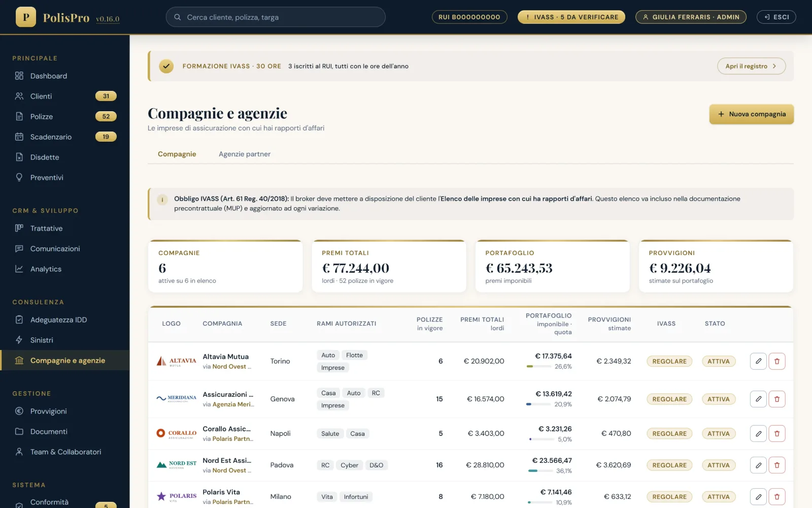Viewport: 812px width, 508px height.
Task: Click the Polizze count badge 52
Action: (106, 116)
